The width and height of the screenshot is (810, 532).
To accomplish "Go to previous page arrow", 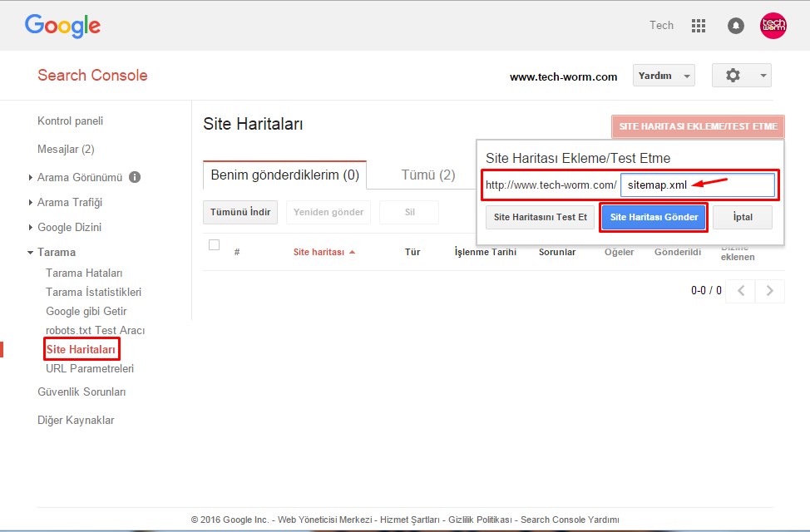I will pyautogui.click(x=742, y=291).
